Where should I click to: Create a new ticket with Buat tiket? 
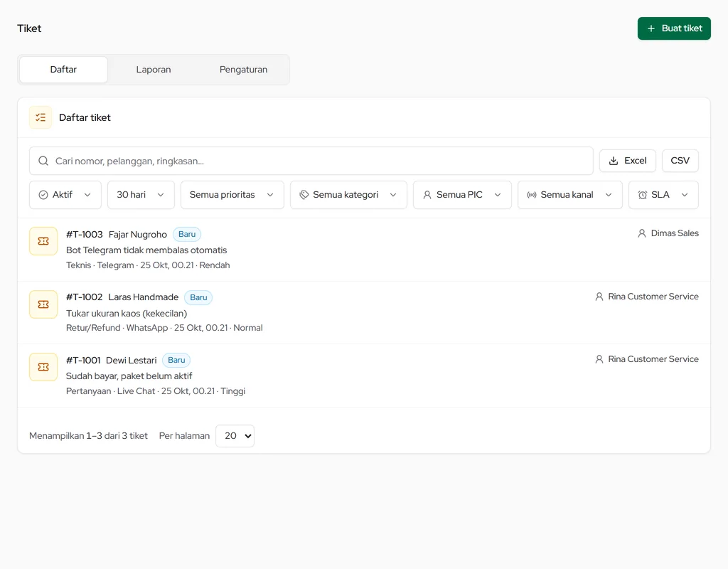point(674,28)
